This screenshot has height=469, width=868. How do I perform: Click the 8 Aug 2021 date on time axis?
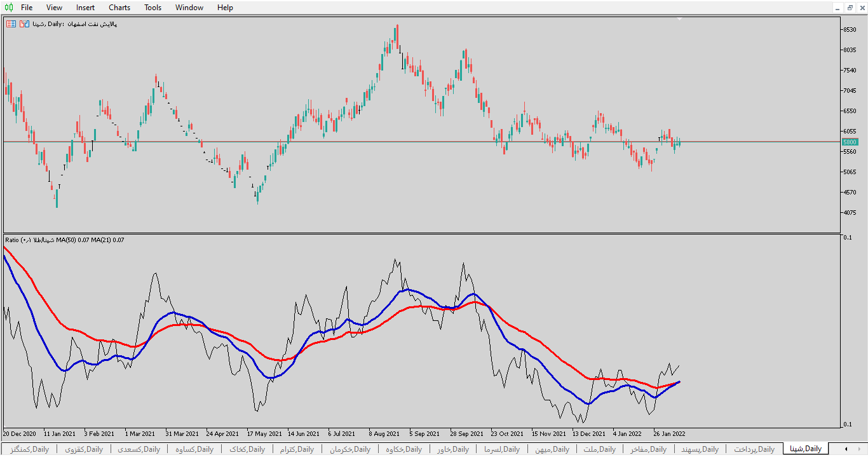384,434
